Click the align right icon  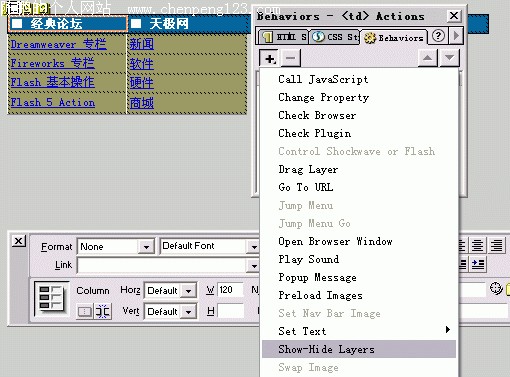point(496,246)
